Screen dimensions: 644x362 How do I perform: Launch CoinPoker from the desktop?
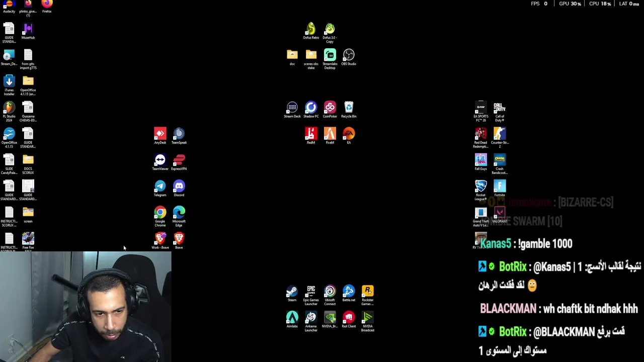coord(330,110)
